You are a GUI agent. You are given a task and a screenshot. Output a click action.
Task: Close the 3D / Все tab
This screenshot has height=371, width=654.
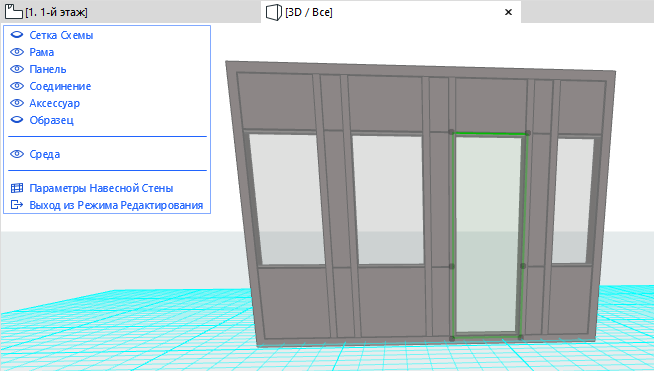pos(508,12)
